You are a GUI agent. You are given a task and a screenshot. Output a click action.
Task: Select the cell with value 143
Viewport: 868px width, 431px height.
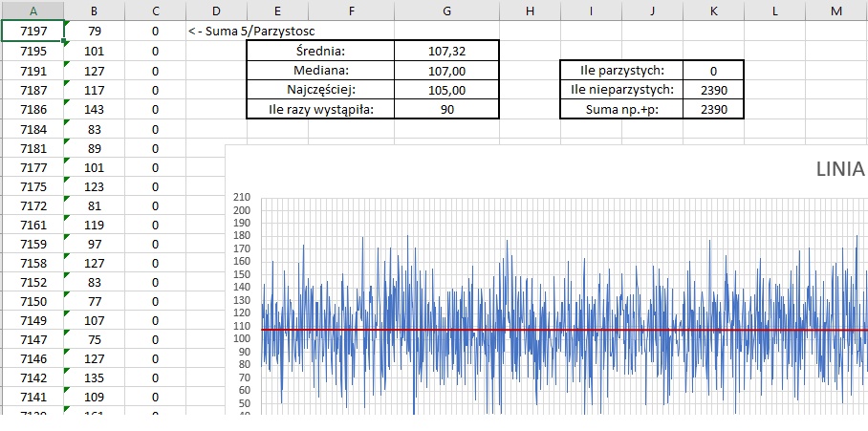(94, 109)
